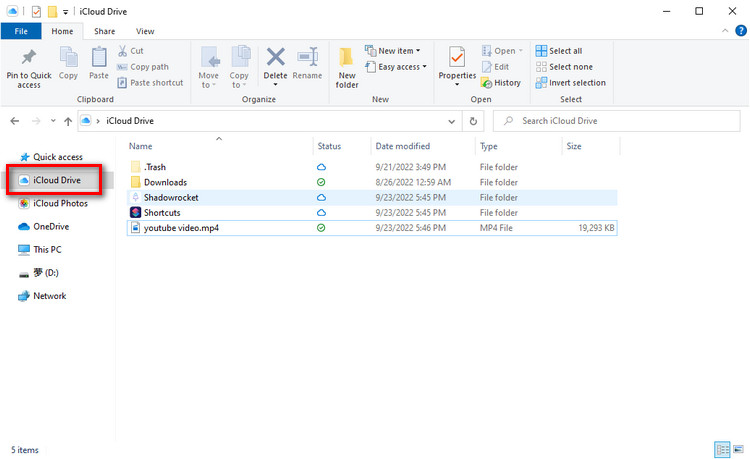
Task: Click cloud status icon for Shortcuts
Action: point(321,213)
